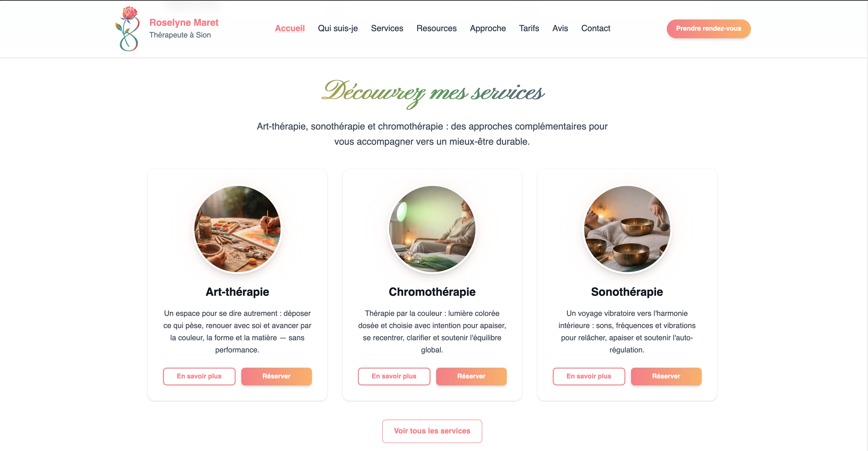
Task: Click the Prendre rendez-vous button
Action: (x=709, y=29)
